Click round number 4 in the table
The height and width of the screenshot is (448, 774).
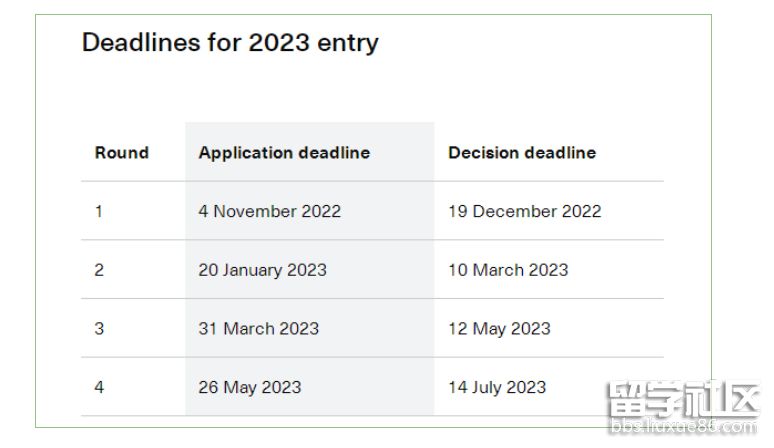click(x=99, y=387)
